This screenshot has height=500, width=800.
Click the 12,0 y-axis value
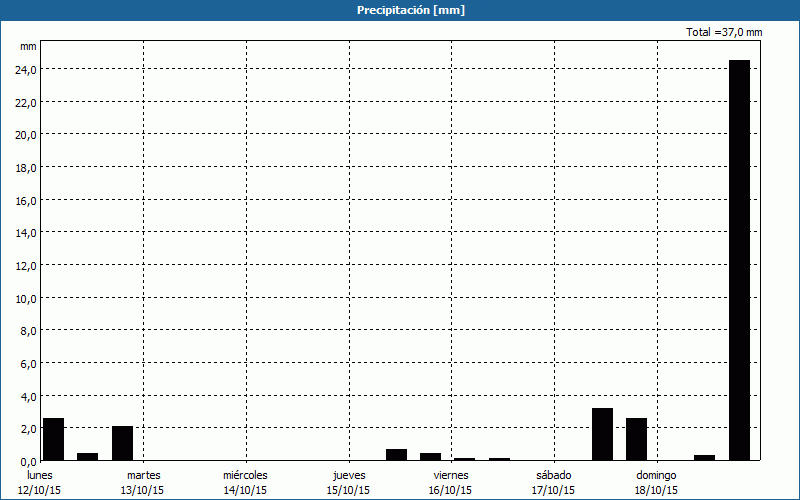click(26, 266)
